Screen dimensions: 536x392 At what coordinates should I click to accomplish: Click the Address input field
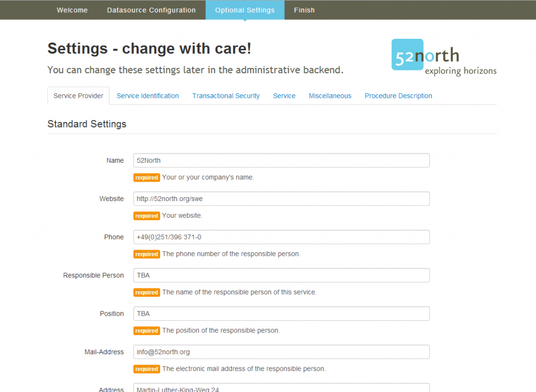[281, 388]
